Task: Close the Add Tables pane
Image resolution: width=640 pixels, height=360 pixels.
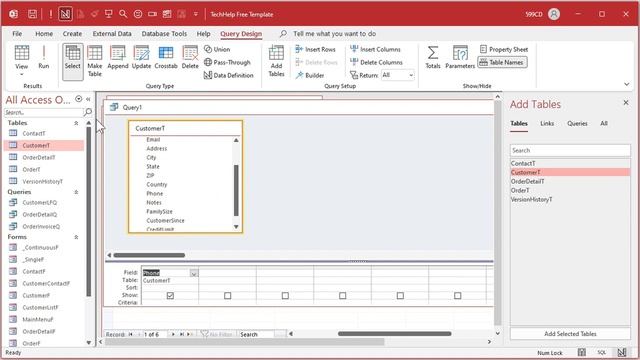Action: pos(626,103)
